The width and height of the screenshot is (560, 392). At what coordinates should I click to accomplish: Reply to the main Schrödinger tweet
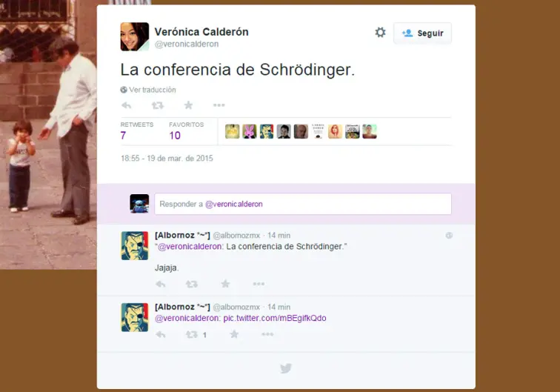[127, 105]
